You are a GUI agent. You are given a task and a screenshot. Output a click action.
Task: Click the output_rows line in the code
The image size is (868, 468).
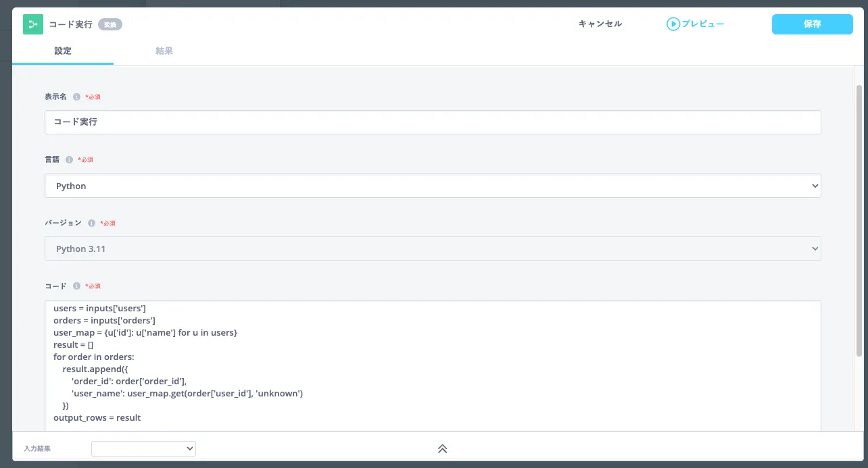(x=97, y=417)
